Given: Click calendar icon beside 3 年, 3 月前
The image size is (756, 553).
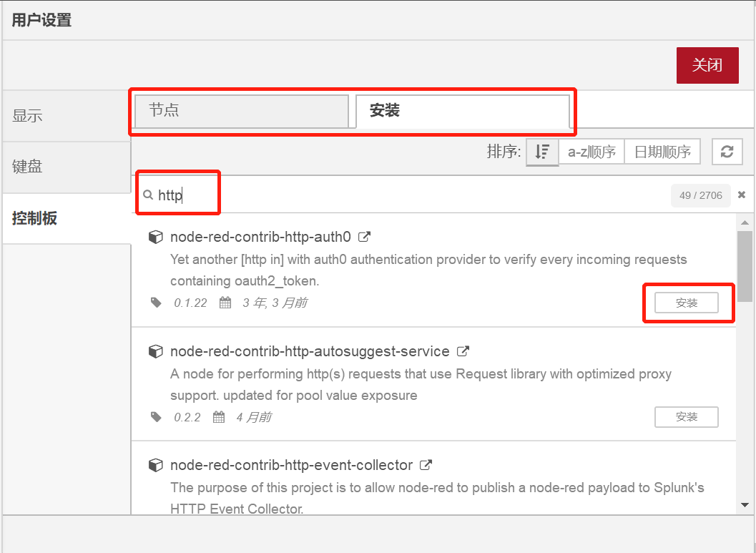Looking at the screenshot, I should pos(225,303).
